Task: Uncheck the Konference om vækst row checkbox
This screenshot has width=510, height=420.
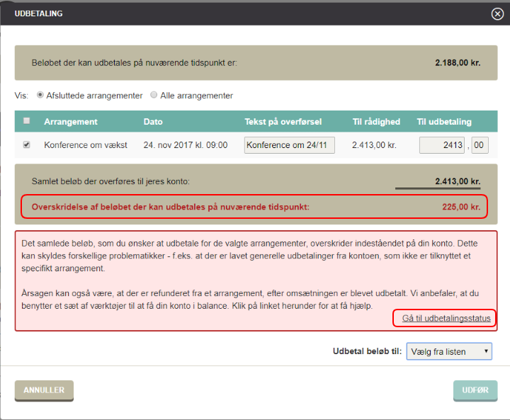Action: click(27, 144)
